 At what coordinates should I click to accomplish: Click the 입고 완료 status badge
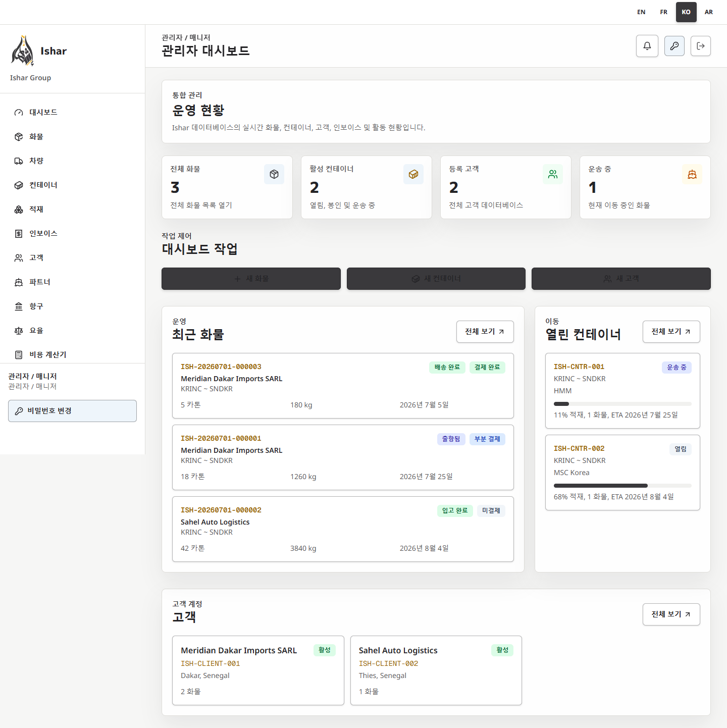455,511
